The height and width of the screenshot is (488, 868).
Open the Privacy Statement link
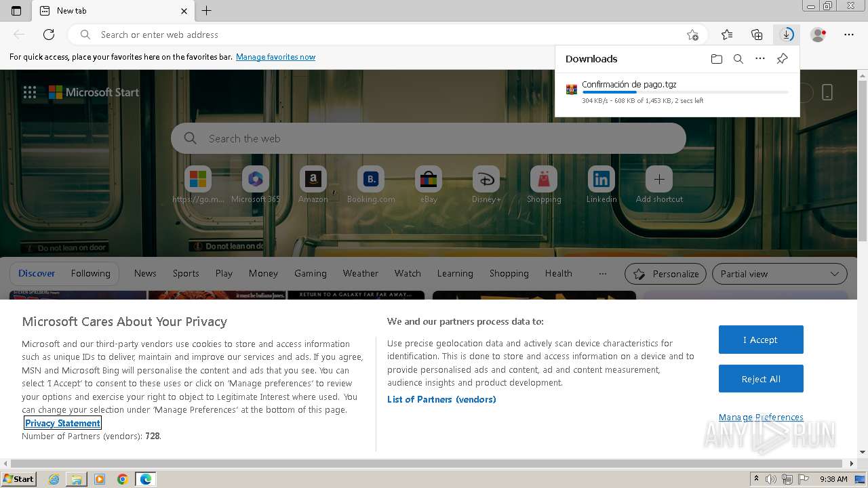point(62,423)
